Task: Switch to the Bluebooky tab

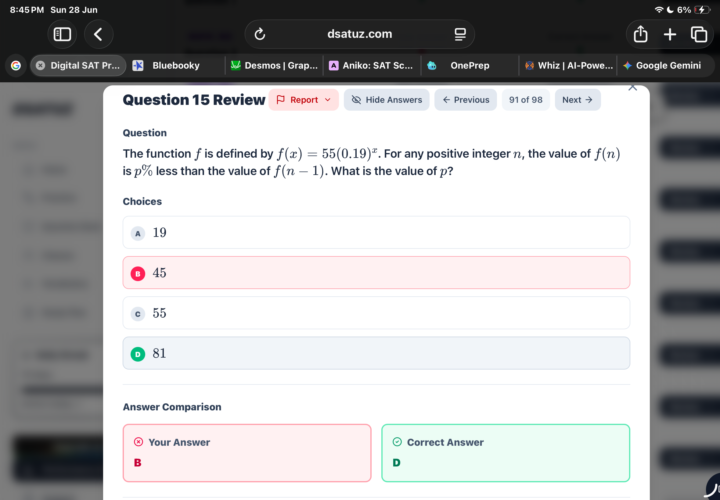Action: 176,65
